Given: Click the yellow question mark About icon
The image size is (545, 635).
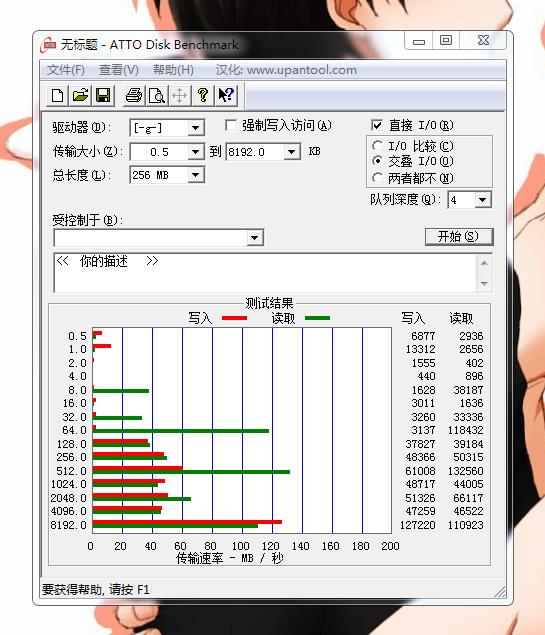Looking at the screenshot, I should point(203,96).
